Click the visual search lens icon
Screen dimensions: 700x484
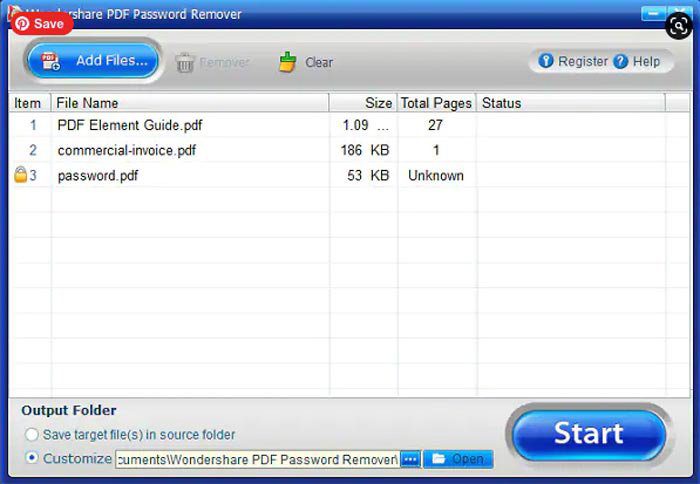click(679, 26)
